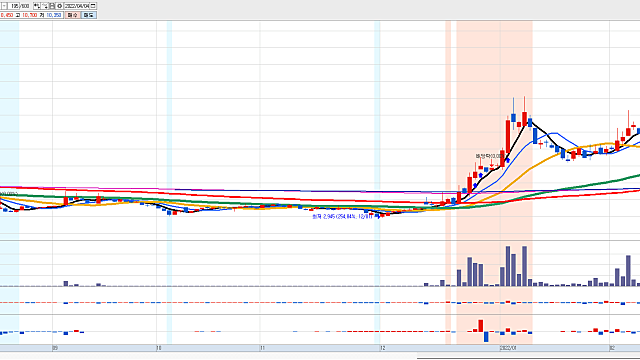
Task: Open chart settings gear icon
Action: pyautogui.click(x=60, y=6)
